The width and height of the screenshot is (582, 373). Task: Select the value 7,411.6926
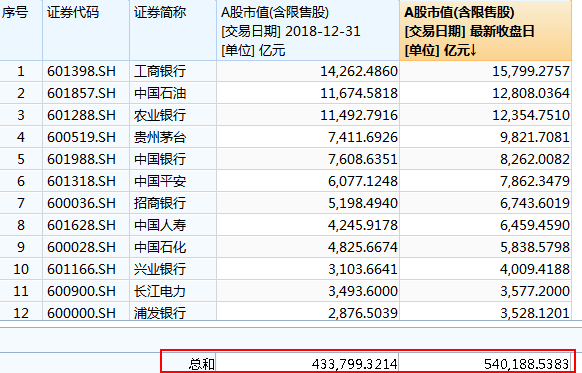point(363,137)
